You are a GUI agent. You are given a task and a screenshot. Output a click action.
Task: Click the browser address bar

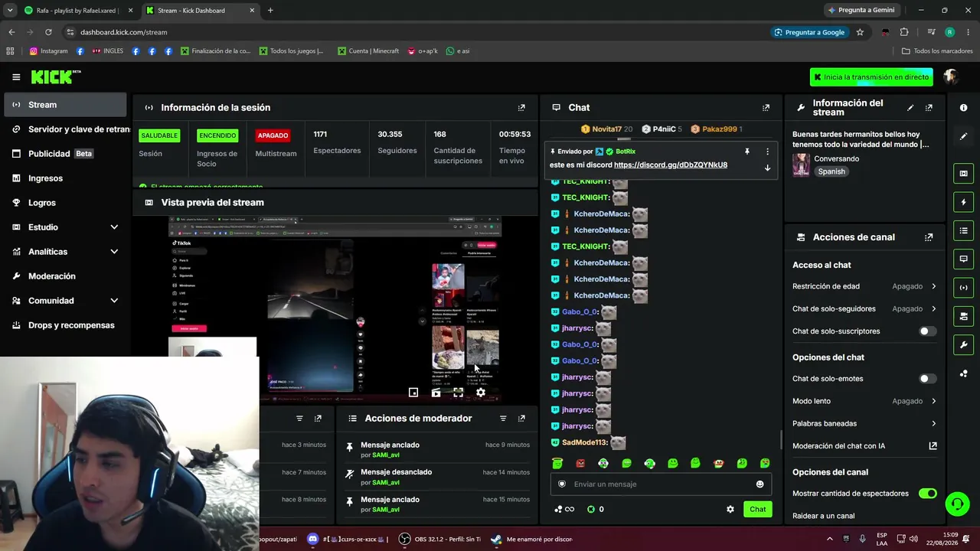[x=413, y=32]
